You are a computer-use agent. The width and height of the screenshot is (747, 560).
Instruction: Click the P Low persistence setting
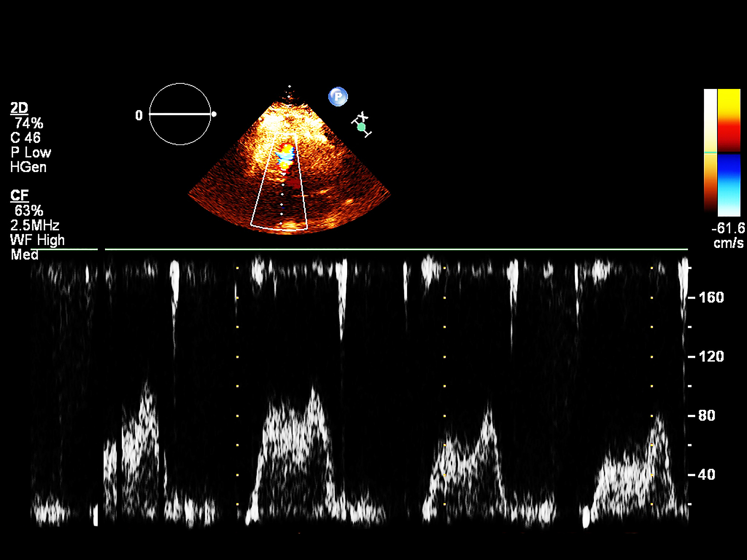click(x=31, y=152)
